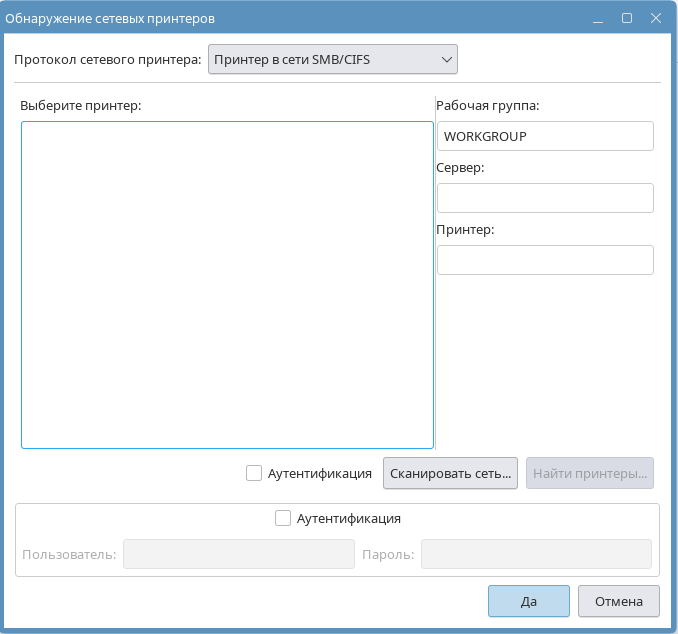
Task: Dismiss the dialog with 'Отмена'
Action: 619,601
